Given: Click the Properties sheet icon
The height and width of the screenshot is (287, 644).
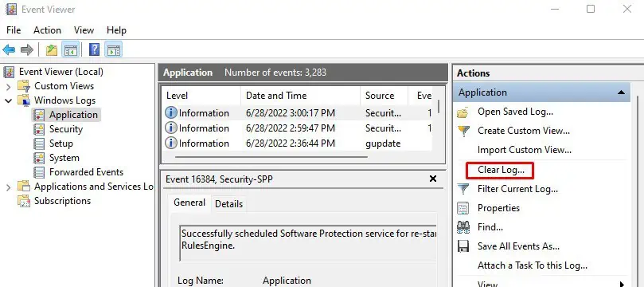Looking at the screenshot, I should (x=463, y=208).
